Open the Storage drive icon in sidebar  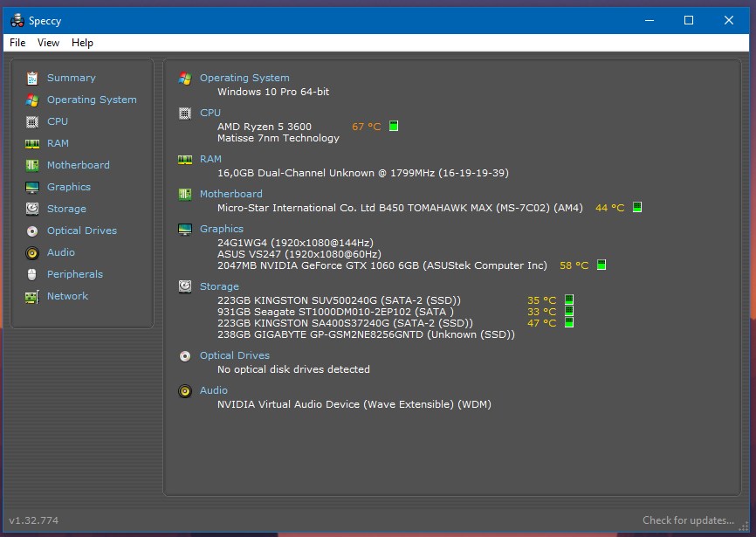(x=32, y=209)
